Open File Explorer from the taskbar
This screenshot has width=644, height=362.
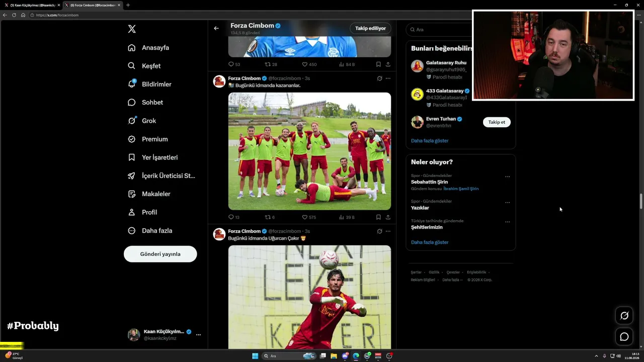tap(334, 356)
